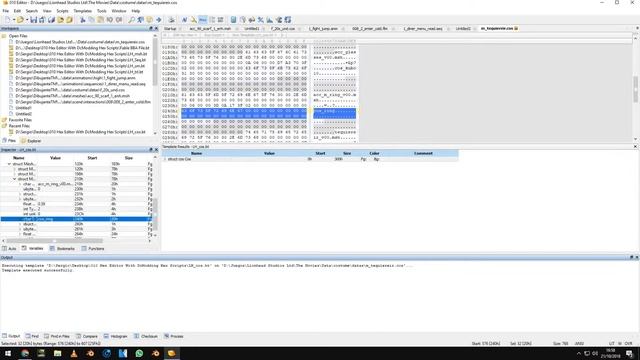Select the Auto tab in Inspector
Viewport: 640px width, 360px height.
[x=9, y=249]
